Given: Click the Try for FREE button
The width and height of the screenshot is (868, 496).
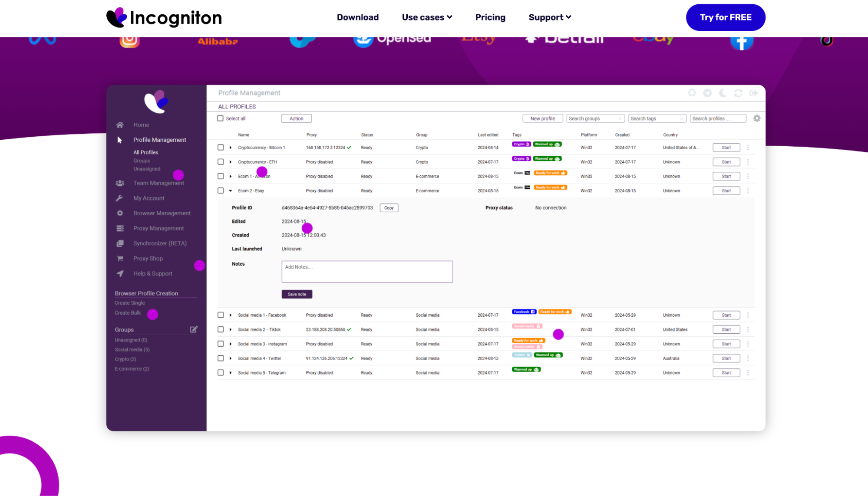Looking at the screenshot, I should coord(725,17).
